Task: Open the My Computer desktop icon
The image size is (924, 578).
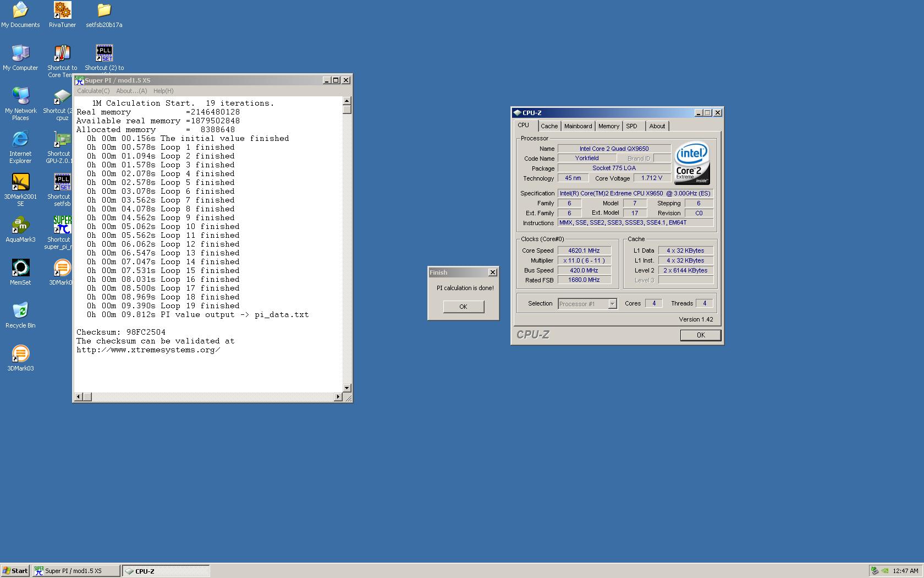Action: [x=20, y=58]
